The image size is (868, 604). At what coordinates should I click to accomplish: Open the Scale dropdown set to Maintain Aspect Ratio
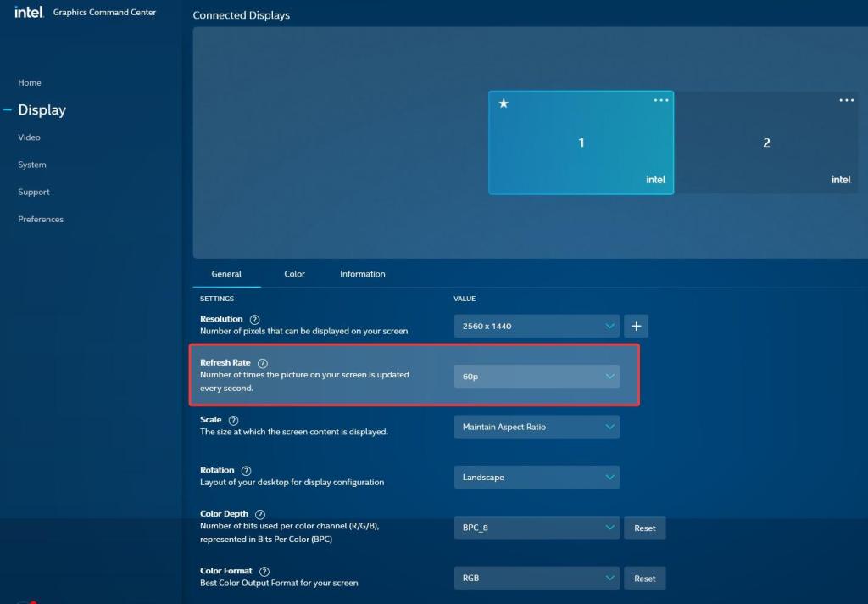click(537, 427)
